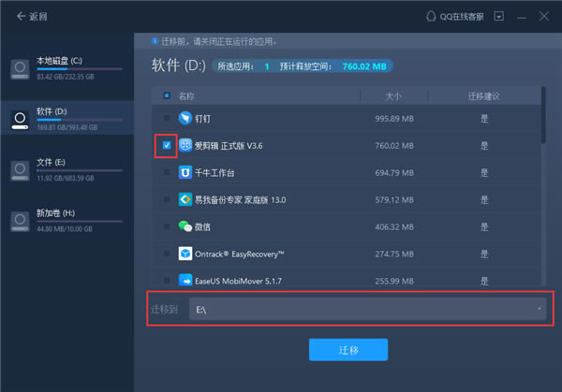The height and width of the screenshot is (392, 562).
Task: Click the size 995.89 MB
Action: pos(394,119)
